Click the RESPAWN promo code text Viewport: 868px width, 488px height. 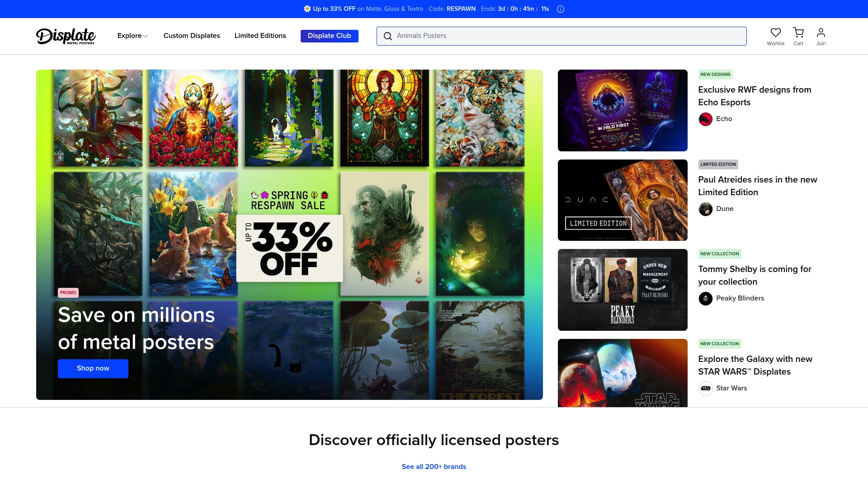click(461, 9)
